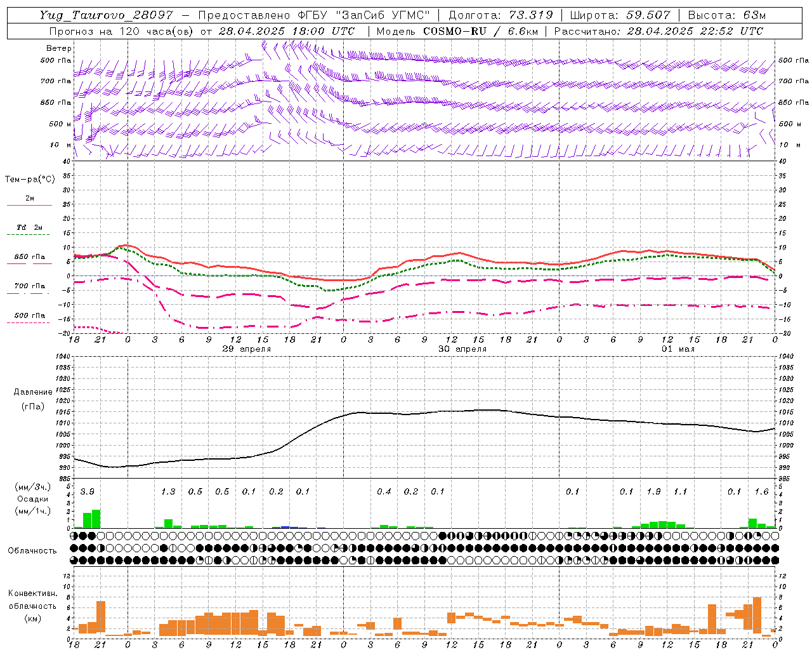Select the 1.9 precipitation value
Viewport: 812px width, 650px height.
pyautogui.click(x=653, y=492)
